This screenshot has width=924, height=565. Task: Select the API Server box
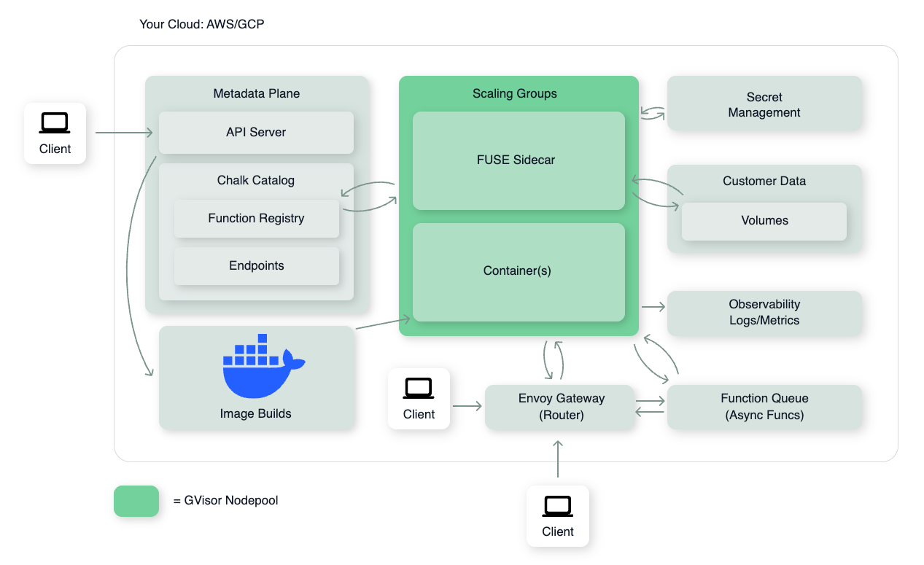coord(256,133)
